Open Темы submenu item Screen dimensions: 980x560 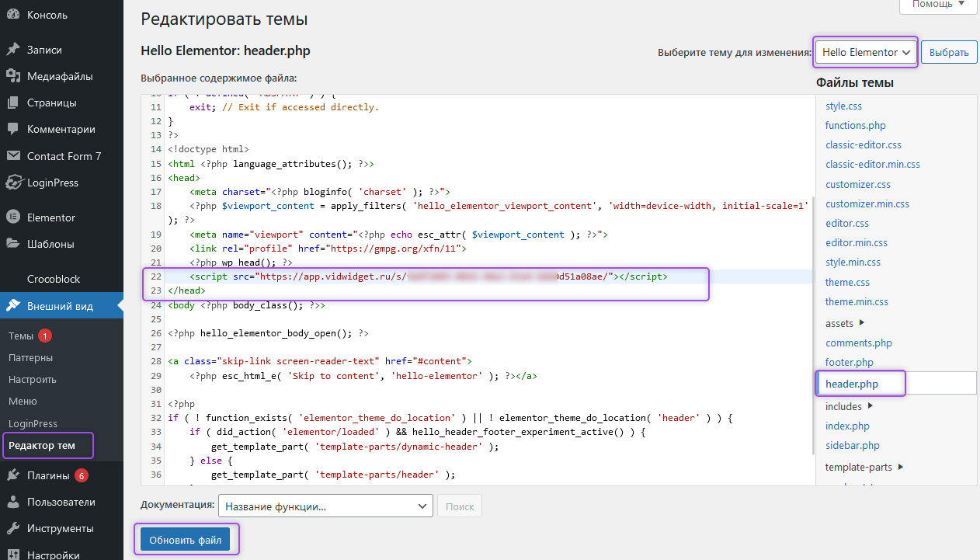click(x=21, y=336)
